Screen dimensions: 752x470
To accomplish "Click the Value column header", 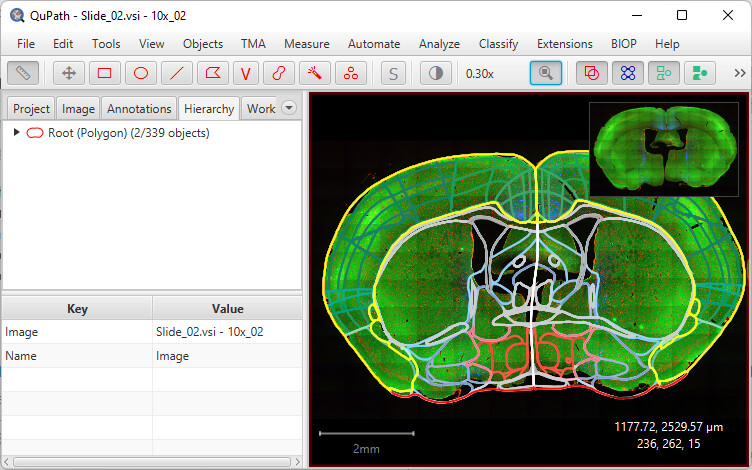I will (x=227, y=308).
